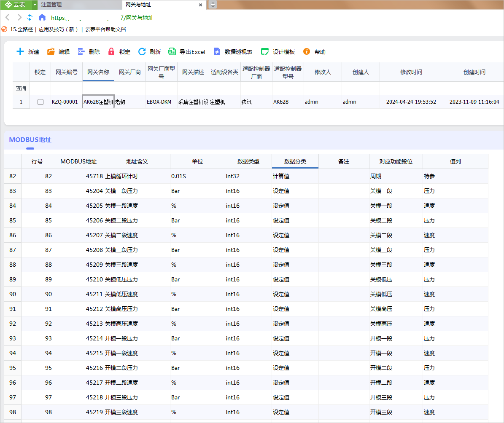
Task: Click the 网关名称 query filter field
Action: [x=98, y=88]
